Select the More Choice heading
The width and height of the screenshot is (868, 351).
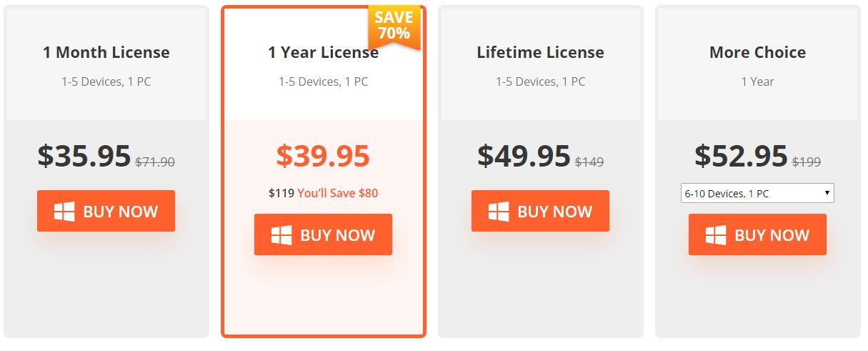[x=757, y=52]
